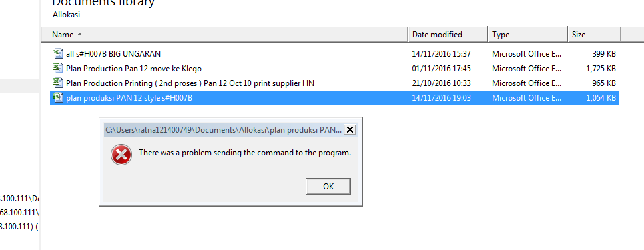Click the Allokasi folder label under the library title
Image resolution: width=644 pixels, height=250 pixels.
point(66,15)
